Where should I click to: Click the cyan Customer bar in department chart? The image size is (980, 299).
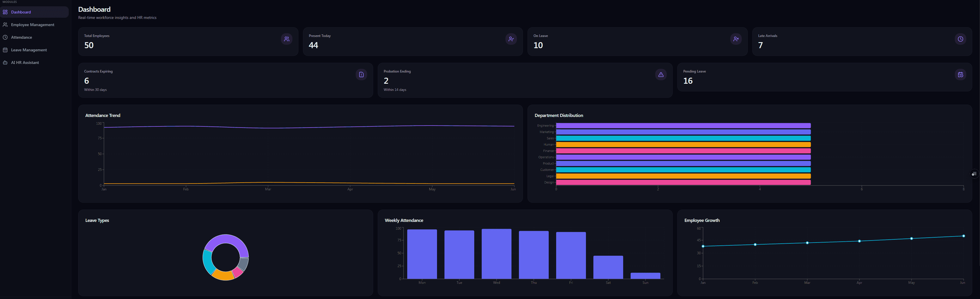683,170
